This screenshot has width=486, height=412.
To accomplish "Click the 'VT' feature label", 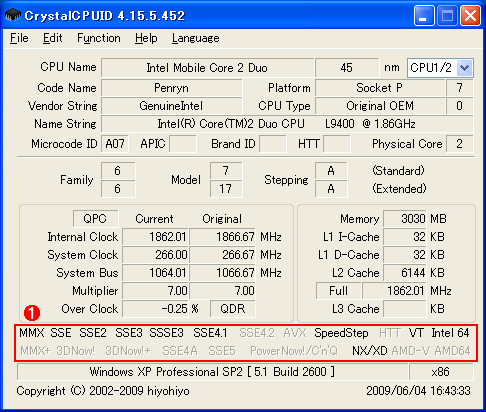I will click(x=416, y=333).
